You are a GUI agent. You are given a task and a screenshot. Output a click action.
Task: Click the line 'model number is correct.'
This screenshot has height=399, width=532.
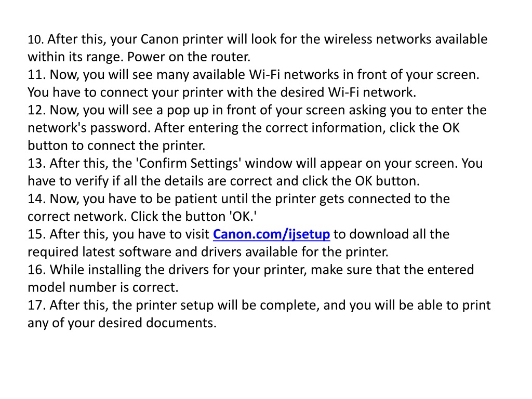point(103,287)
